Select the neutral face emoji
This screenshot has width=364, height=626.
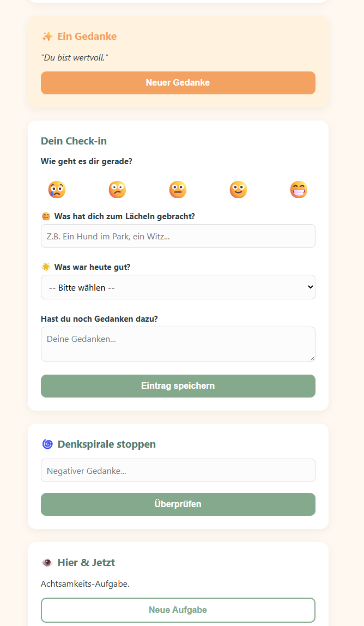(x=178, y=189)
